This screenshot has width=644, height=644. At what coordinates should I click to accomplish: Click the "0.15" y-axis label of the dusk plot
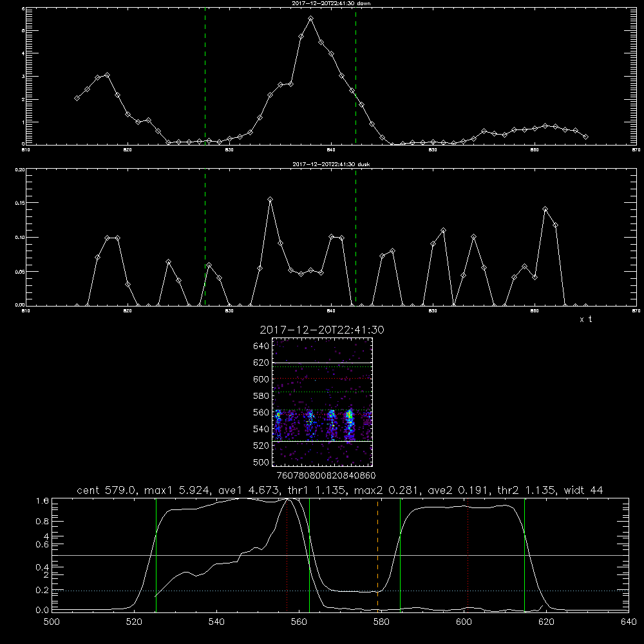(x=20, y=203)
